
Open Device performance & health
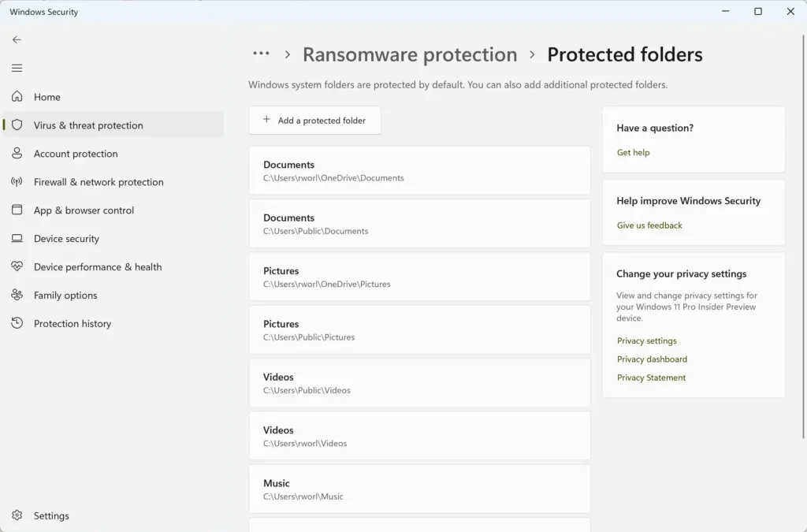(113, 266)
